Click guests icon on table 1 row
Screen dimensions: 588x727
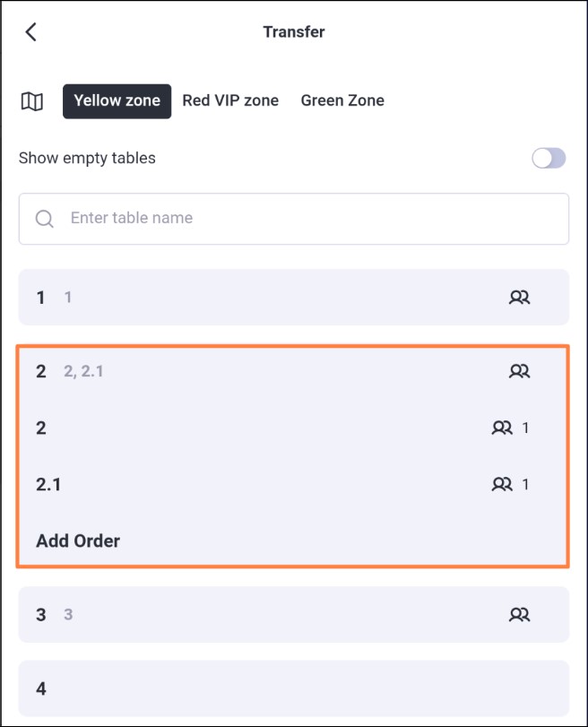(519, 298)
